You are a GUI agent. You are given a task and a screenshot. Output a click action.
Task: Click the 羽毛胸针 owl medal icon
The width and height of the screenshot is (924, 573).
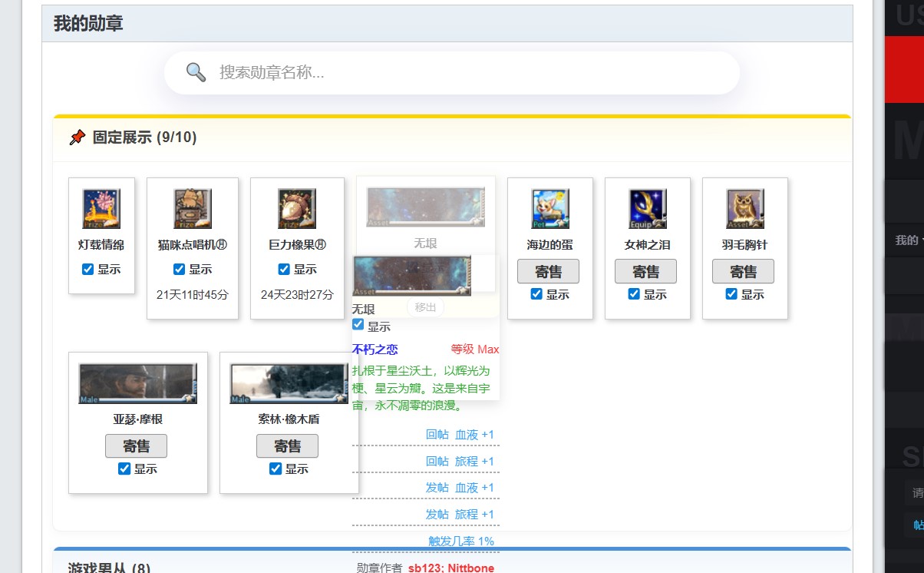tap(745, 209)
